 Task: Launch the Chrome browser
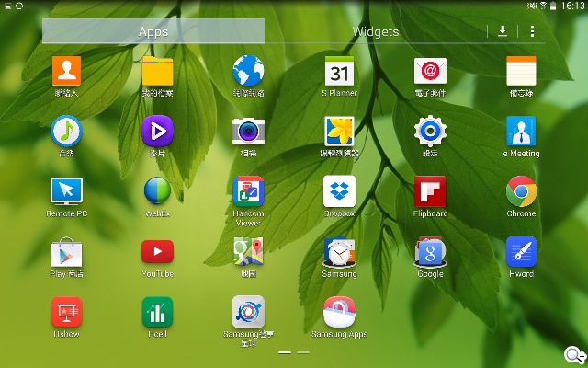click(521, 191)
